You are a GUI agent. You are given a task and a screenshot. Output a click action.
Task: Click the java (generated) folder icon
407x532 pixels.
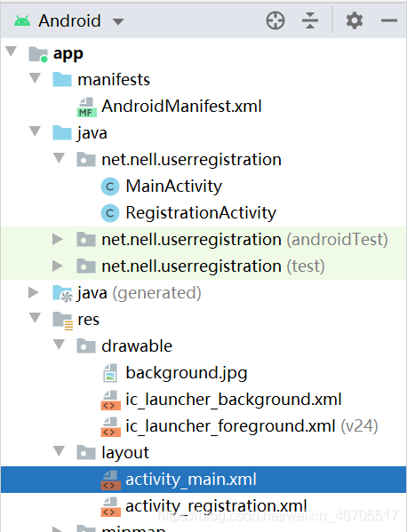(63, 293)
